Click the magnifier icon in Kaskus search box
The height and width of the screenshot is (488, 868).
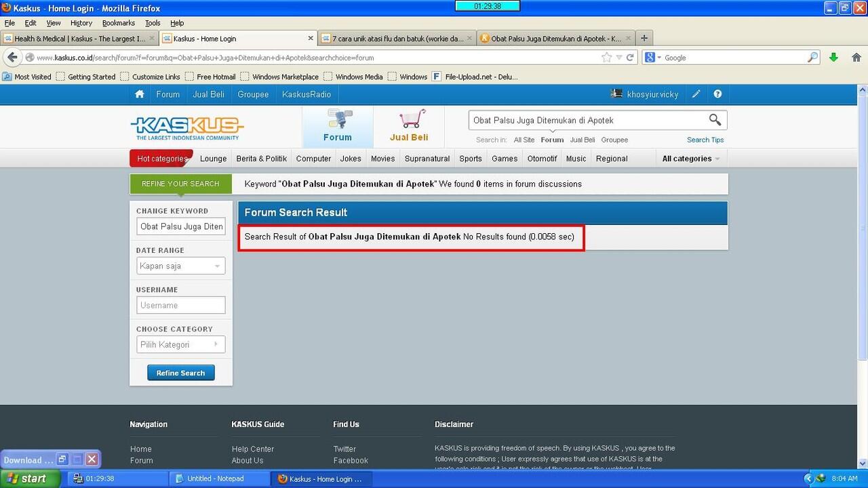point(715,120)
